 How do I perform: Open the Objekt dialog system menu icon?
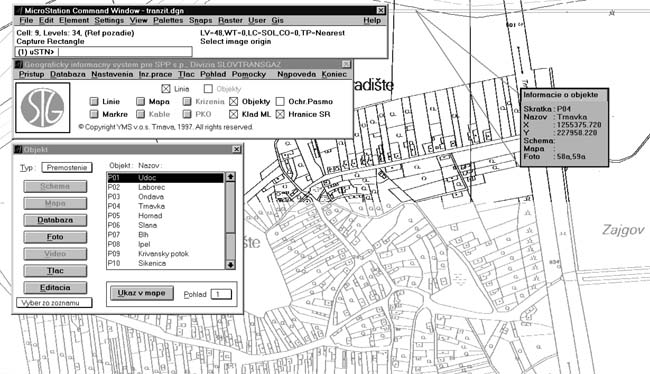click(x=19, y=149)
